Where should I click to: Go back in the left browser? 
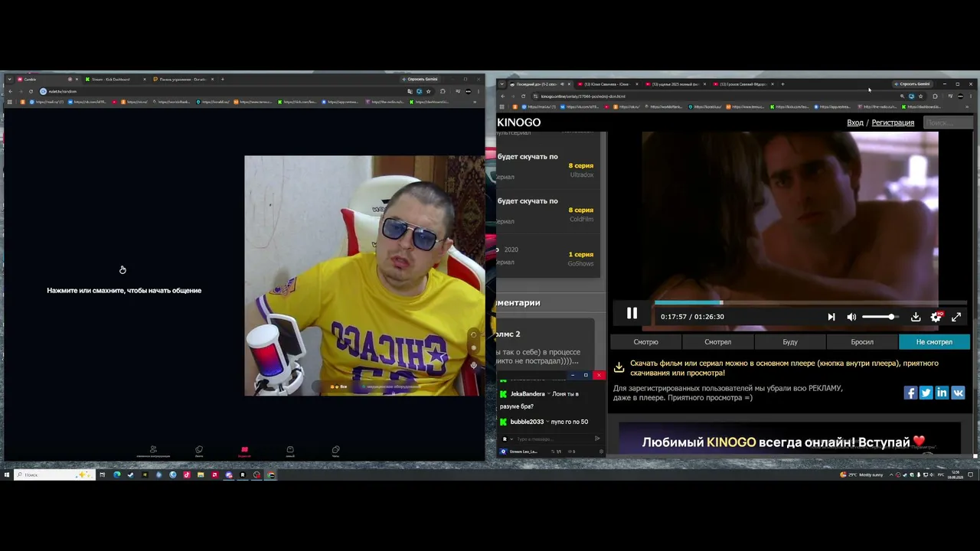click(10, 91)
